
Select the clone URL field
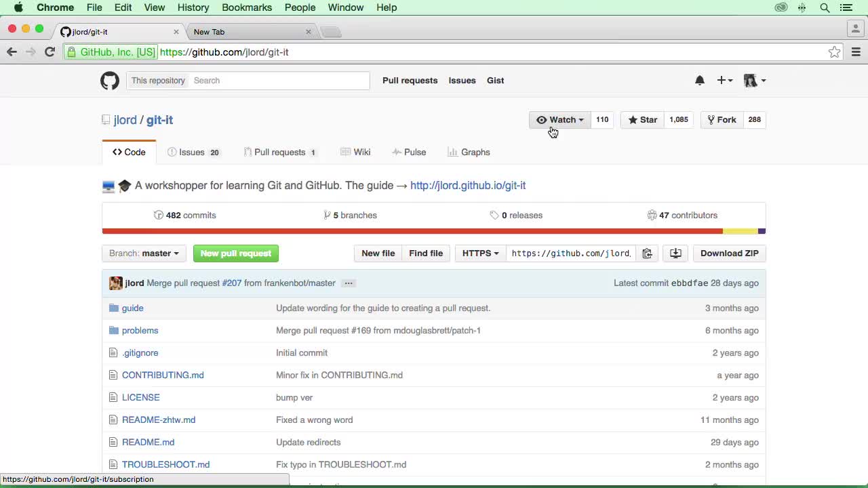[x=571, y=253]
